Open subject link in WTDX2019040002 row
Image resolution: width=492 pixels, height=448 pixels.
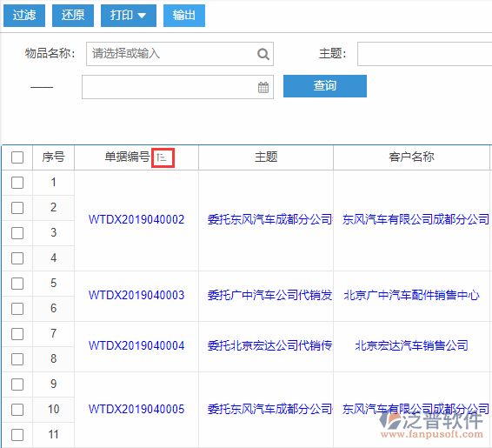tap(269, 220)
